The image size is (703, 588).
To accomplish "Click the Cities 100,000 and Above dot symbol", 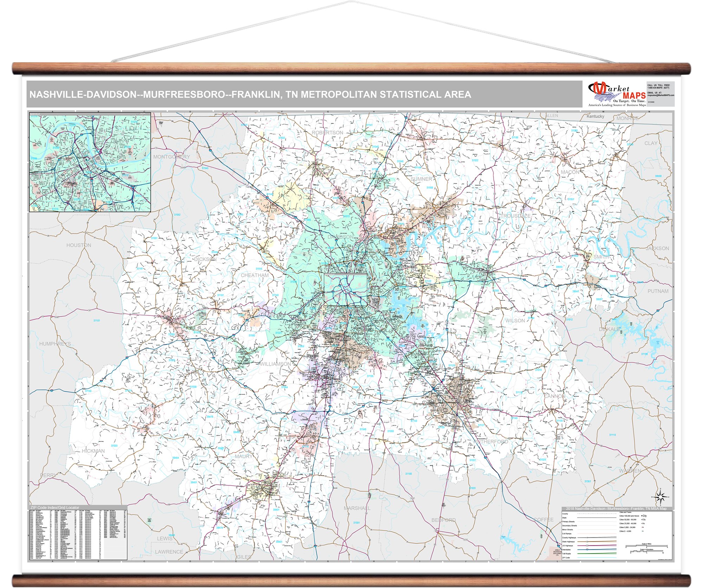I will [642, 516].
